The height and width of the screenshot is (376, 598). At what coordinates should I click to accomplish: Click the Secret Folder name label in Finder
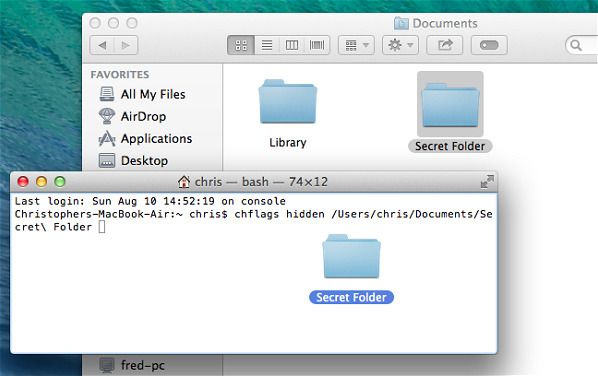[x=450, y=146]
